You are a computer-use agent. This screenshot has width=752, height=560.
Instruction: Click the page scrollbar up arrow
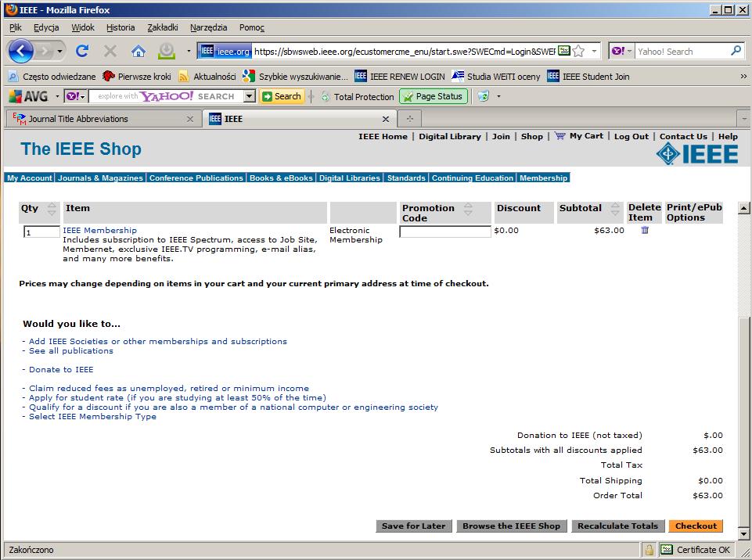(x=743, y=208)
